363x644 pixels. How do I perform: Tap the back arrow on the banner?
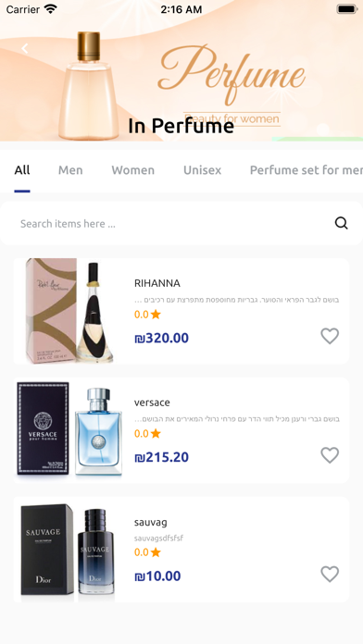tap(25, 48)
